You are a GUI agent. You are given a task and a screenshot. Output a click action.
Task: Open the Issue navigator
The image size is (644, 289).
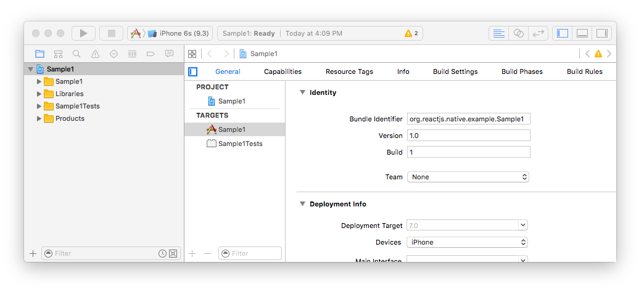[95, 54]
